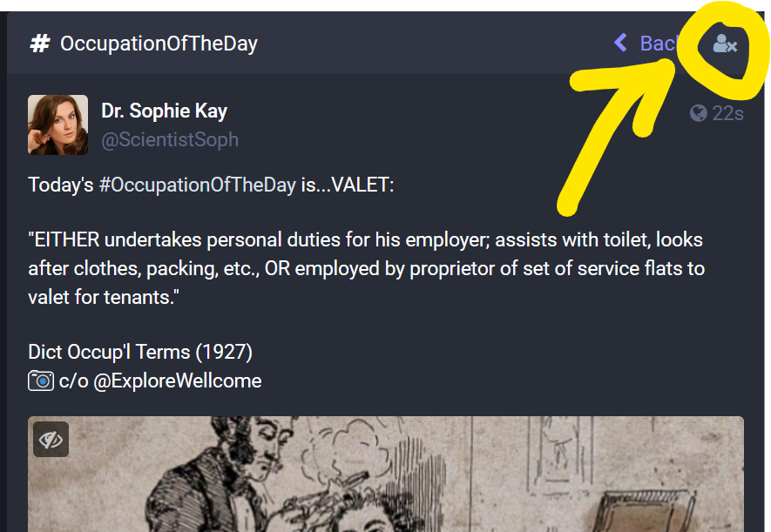The width and height of the screenshot is (771, 532).
Task: Click the "Dict Occup'l Terms (1927)" line
Action: pos(140,353)
